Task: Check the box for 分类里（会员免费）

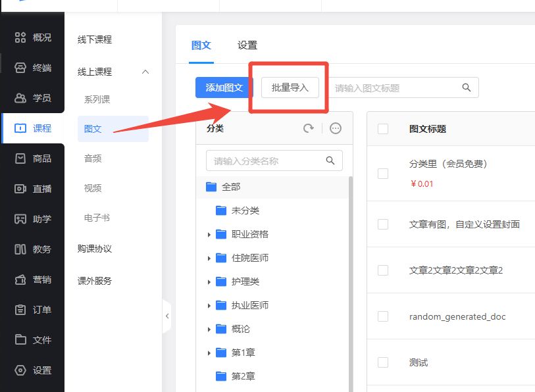Action: click(383, 174)
